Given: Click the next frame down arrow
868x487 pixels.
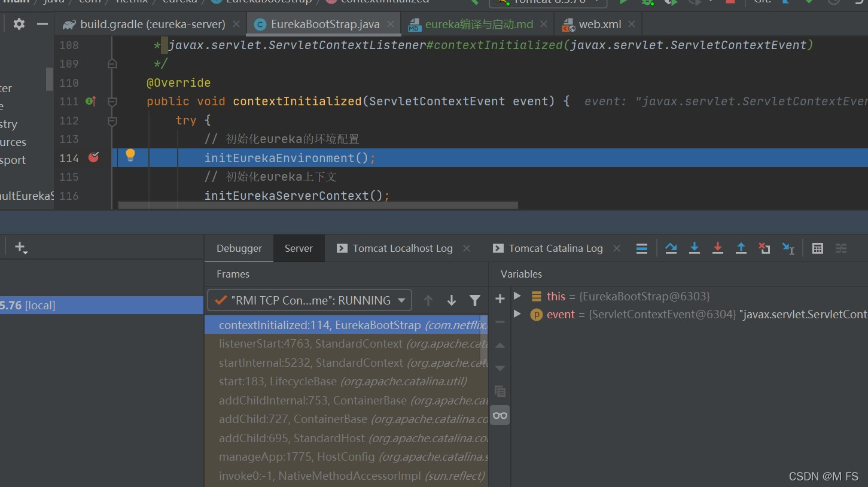Looking at the screenshot, I should pyautogui.click(x=452, y=300).
